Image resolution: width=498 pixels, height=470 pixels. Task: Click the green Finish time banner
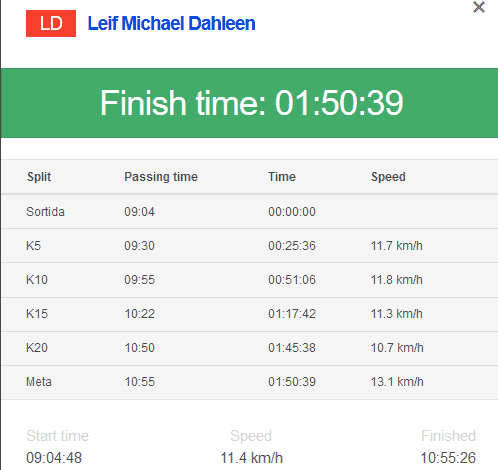click(x=249, y=103)
